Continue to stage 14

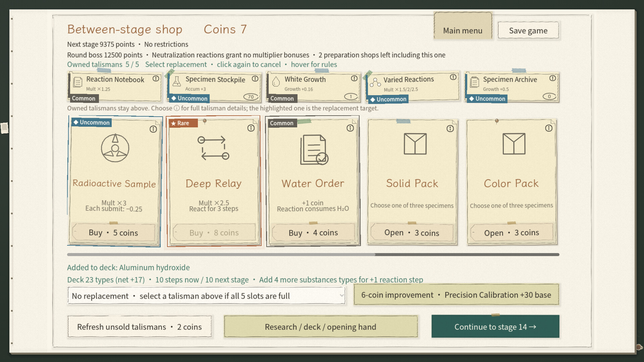click(x=495, y=326)
